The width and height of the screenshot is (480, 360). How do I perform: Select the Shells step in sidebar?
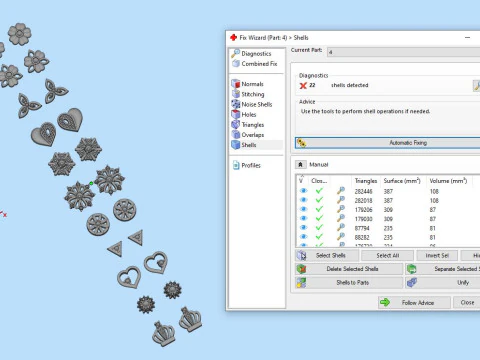(256, 145)
